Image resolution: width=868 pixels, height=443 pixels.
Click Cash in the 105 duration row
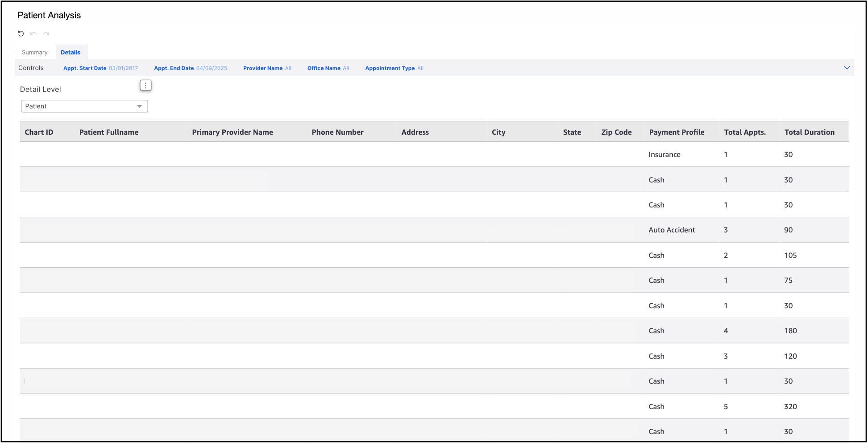click(656, 255)
